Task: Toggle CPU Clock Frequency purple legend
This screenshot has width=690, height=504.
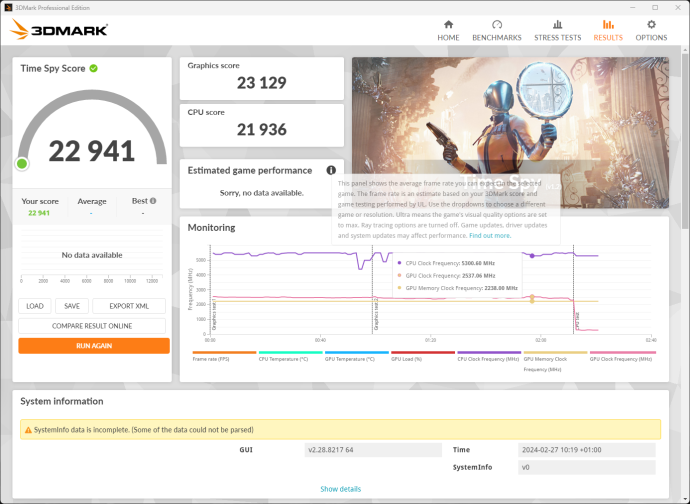Action: [x=489, y=356]
